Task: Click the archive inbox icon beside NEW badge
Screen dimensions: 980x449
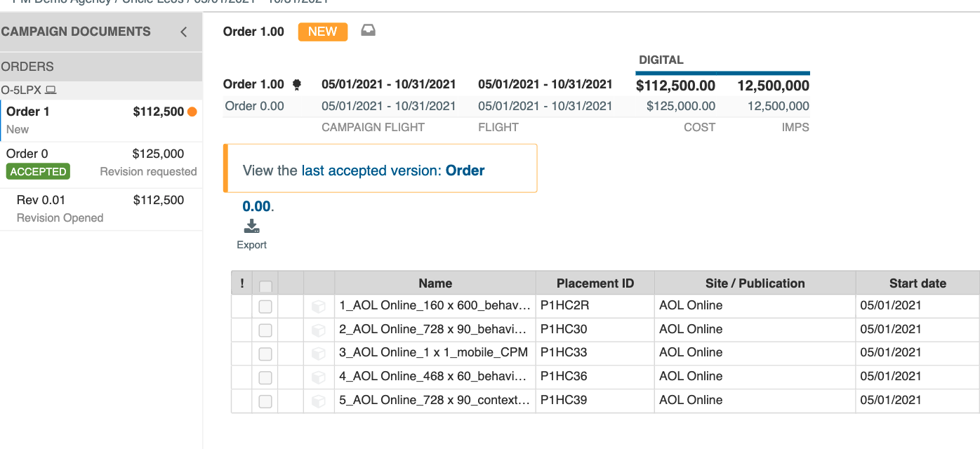Action: (368, 31)
